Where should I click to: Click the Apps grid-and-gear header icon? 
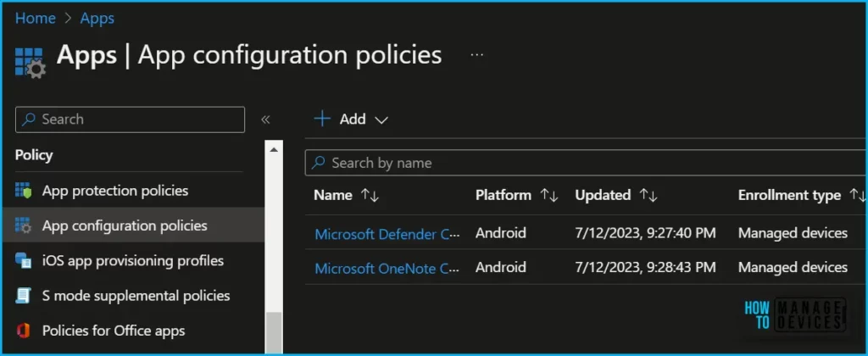click(x=31, y=62)
